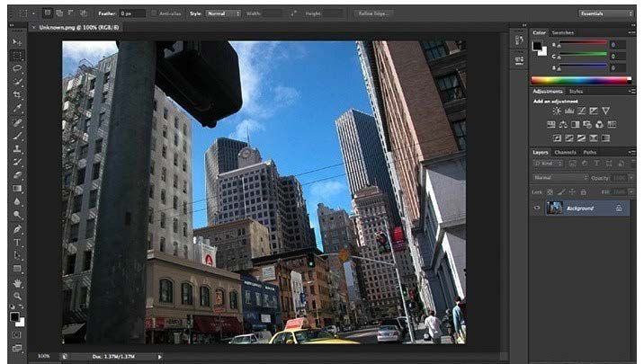Screen dimensions: 644x364
Task: Open the History panel icon
Action: (519, 40)
